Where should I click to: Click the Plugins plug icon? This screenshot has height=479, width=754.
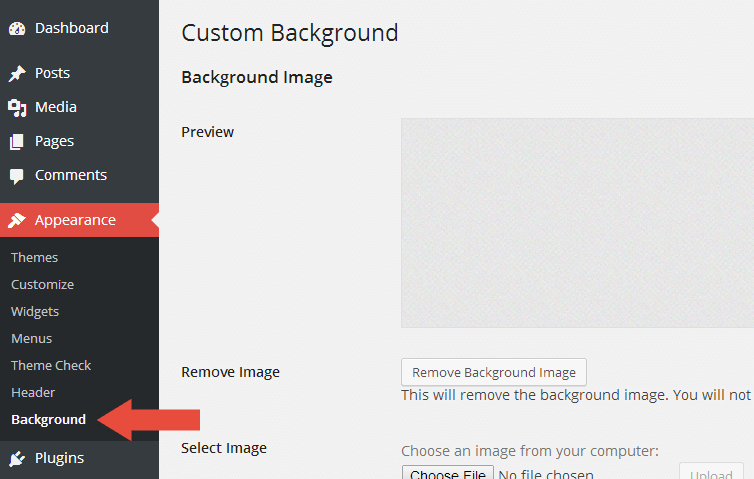click(x=17, y=458)
